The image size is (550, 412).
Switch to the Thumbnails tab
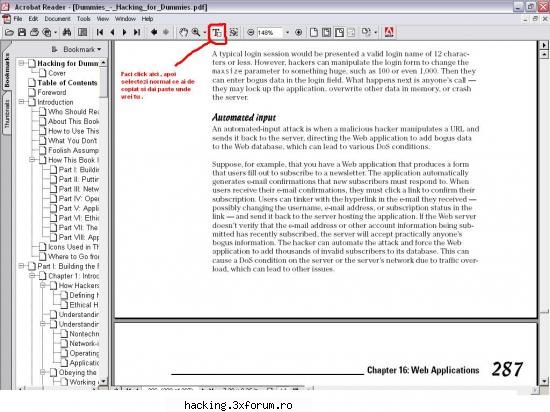[x=7, y=114]
